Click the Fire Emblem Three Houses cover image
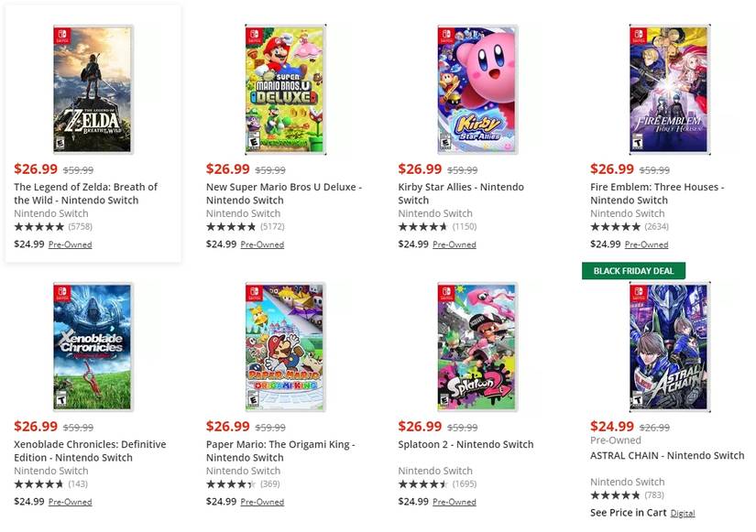This screenshot has width=756, height=532. (667, 88)
